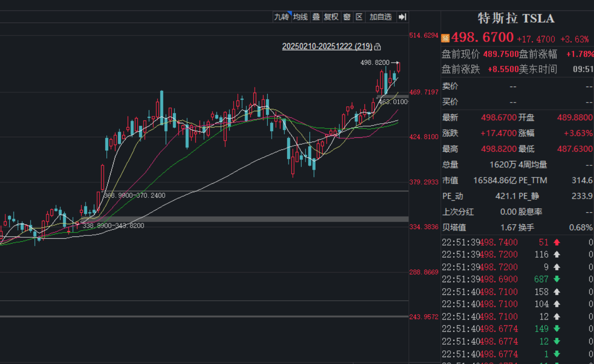Click the 九转 indicator button
Image resolution: width=594 pixels, height=364 pixels.
click(x=281, y=17)
